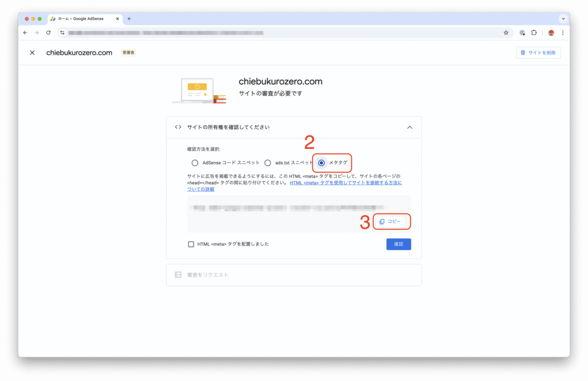Collapse the サイトの所有権を確認してください section
Image resolution: width=588 pixels, height=381 pixels.
click(410, 127)
